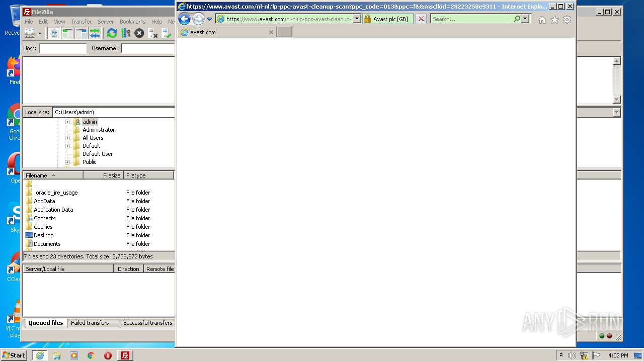Select parent directory '..' entry
Screen dimensions: 644x362
tap(99, 184)
